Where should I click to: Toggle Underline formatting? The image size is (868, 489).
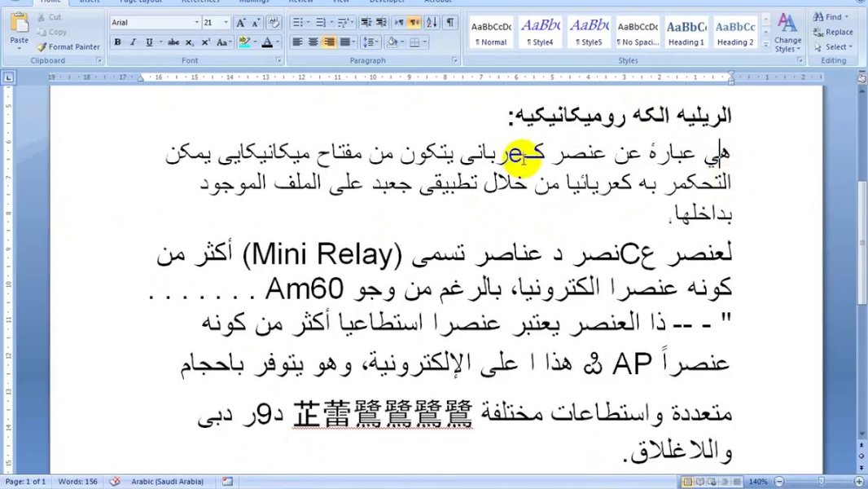pyautogui.click(x=149, y=42)
